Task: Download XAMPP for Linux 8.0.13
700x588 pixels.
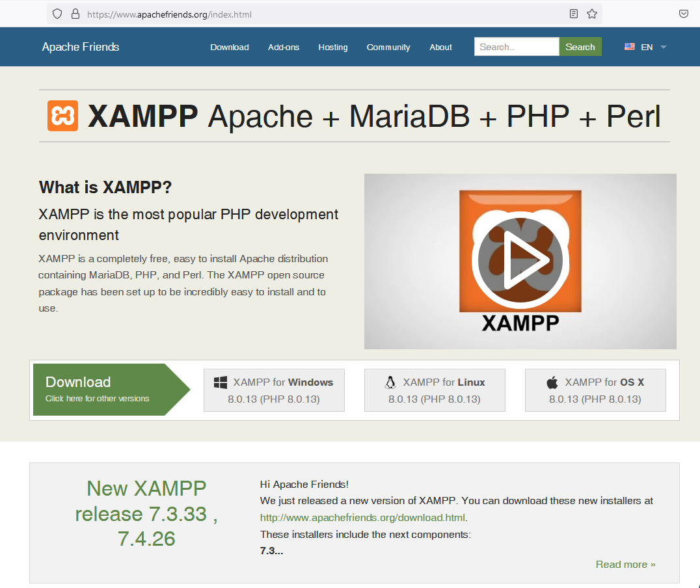Action: point(435,390)
